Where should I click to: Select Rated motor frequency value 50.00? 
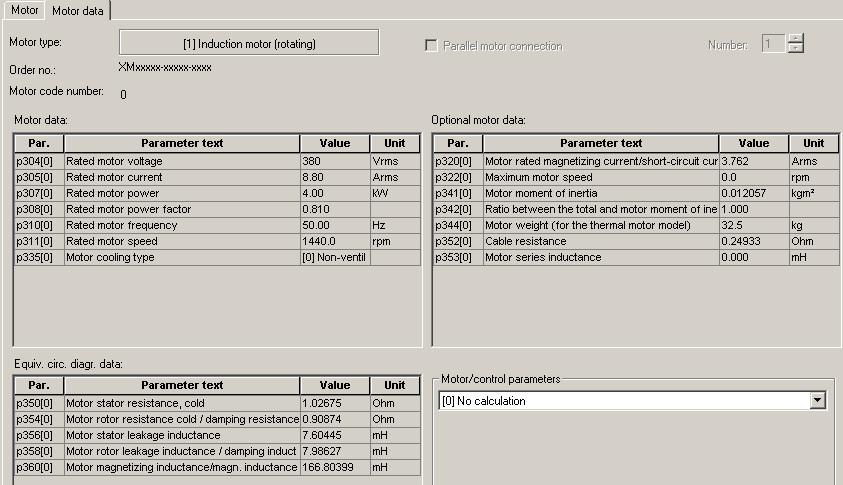coord(334,226)
